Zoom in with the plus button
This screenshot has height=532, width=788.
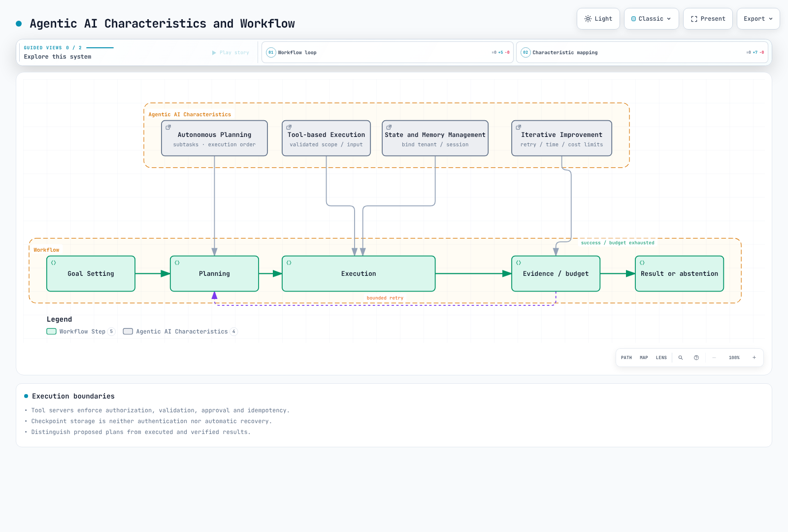tap(754, 358)
